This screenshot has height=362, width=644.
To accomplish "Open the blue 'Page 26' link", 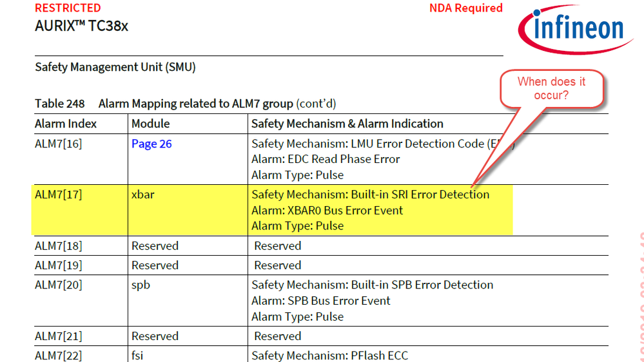I will [x=151, y=144].
